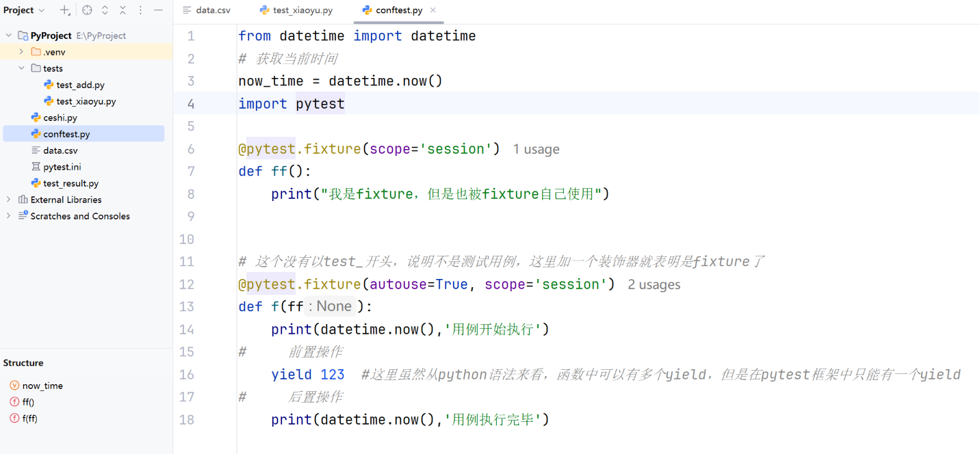The width and height of the screenshot is (980, 454).
Task: Click 'now_time = datetime.now()' on line 3
Action: (341, 81)
